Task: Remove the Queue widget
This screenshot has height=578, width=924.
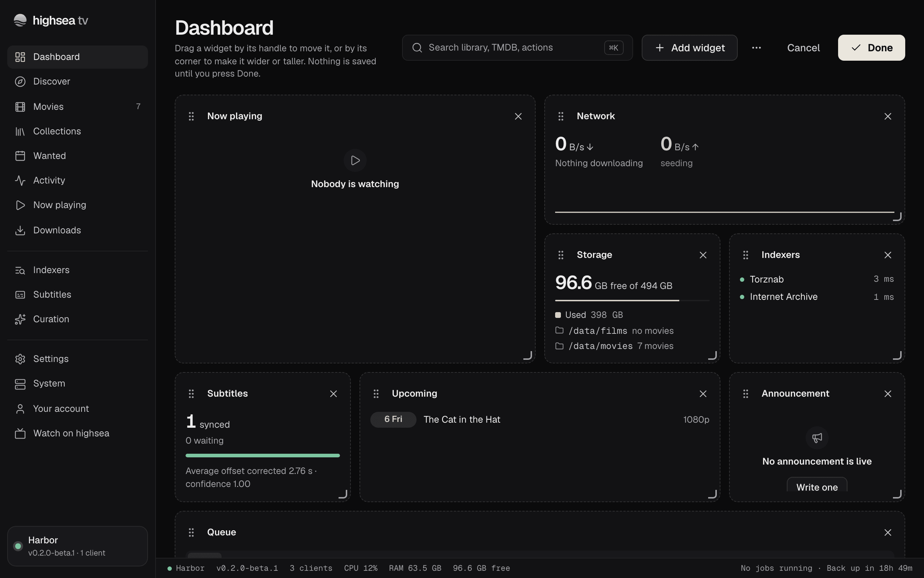Action: tap(888, 532)
